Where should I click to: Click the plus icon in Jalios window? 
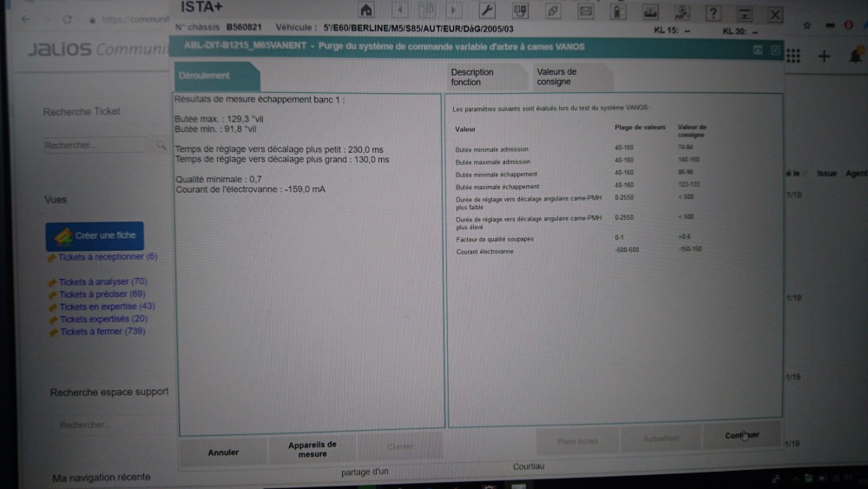pyautogui.click(x=824, y=56)
